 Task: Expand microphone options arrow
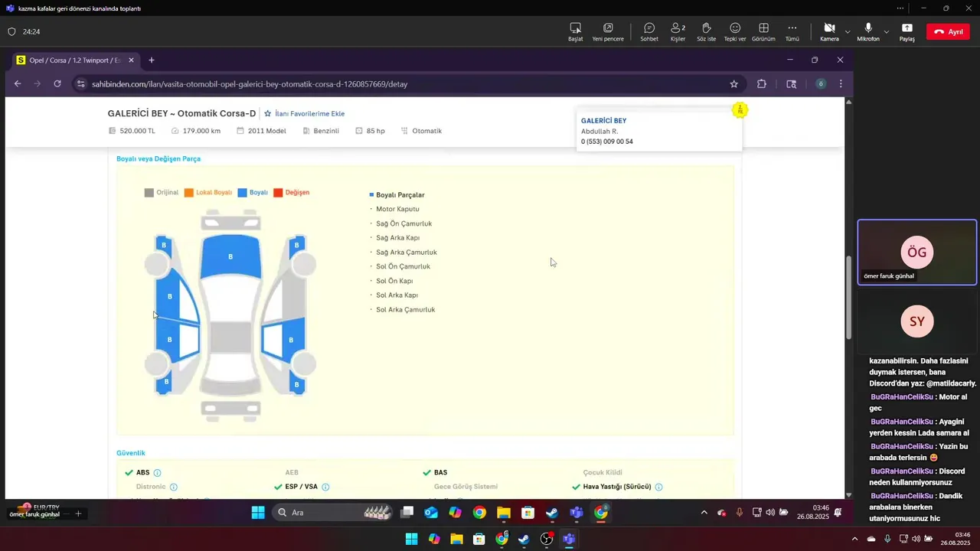click(887, 31)
